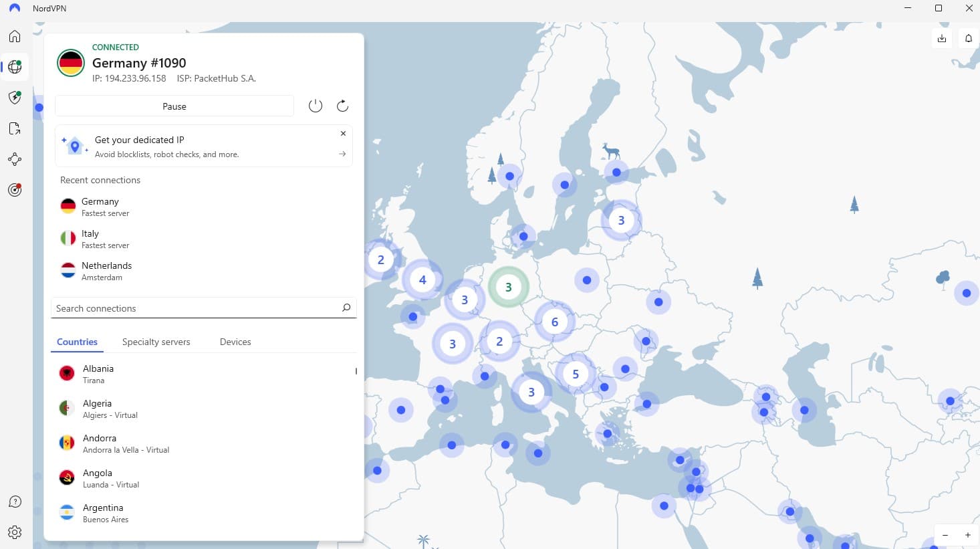Click the country list scrollbar thumb
This screenshot has height=549, width=980.
[356, 371]
